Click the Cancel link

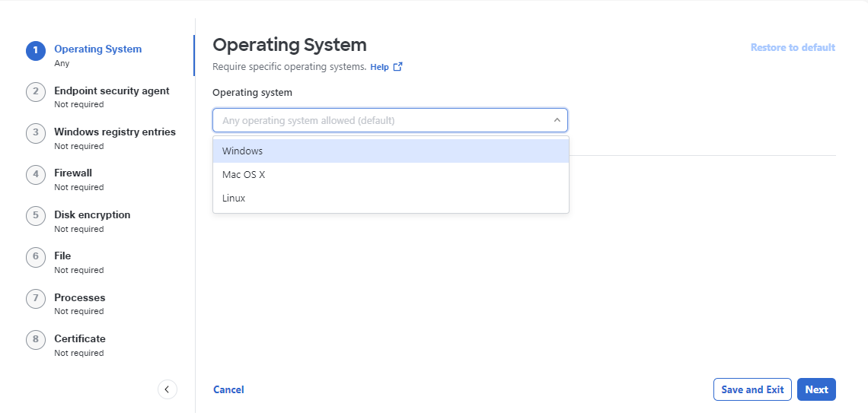(x=228, y=390)
